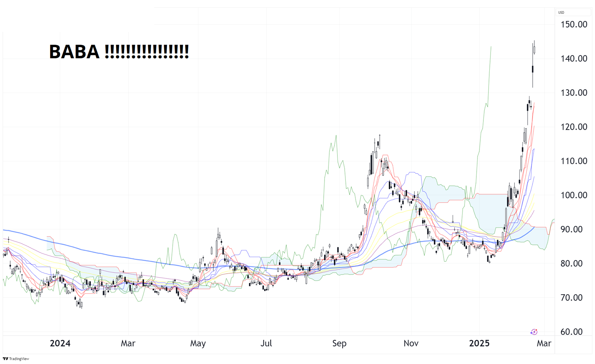Click the 150.00 price axis label
The image size is (595, 364).
click(574, 24)
